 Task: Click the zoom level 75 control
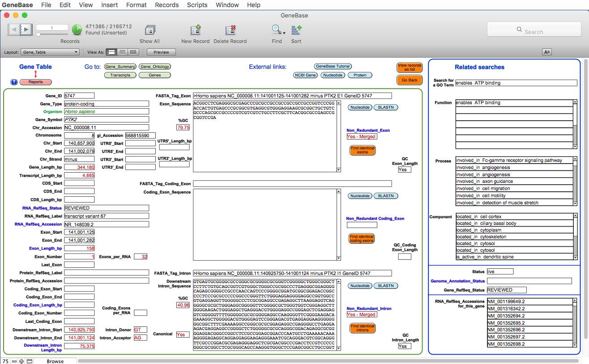pyautogui.click(x=6, y=361)
